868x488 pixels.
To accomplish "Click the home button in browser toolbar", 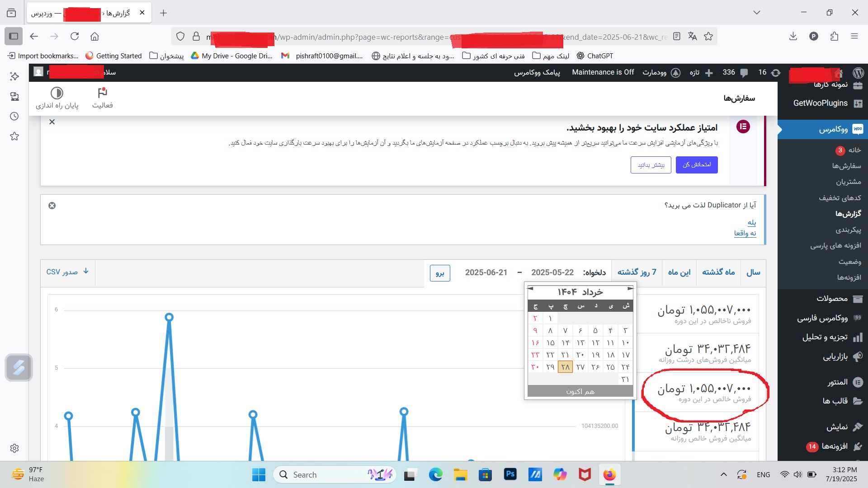I will coord(94,37).
